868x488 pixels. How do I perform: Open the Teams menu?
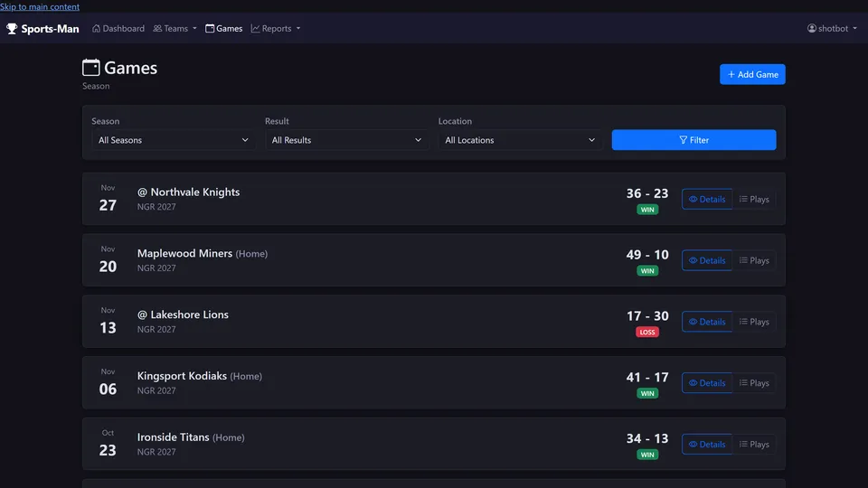(x=175, y=28)
